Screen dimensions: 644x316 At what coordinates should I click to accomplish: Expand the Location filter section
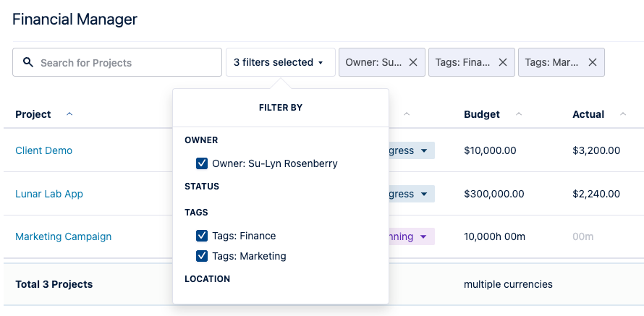coord(207,279)
